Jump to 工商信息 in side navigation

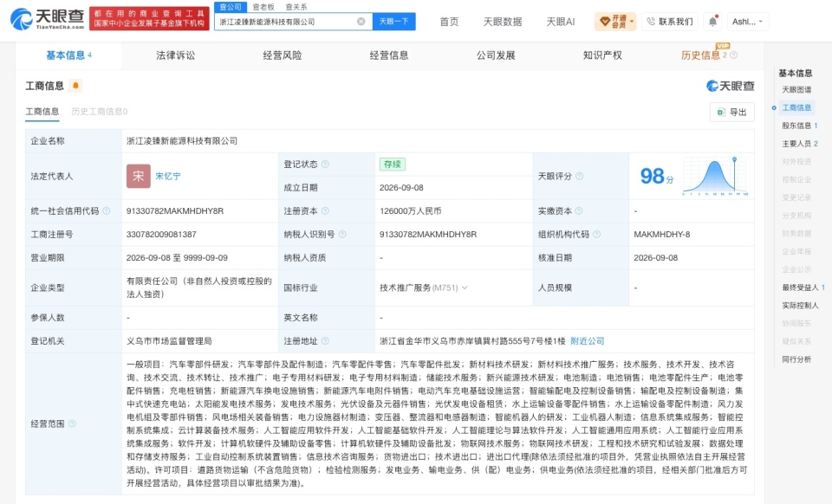[x=796, y=107]
